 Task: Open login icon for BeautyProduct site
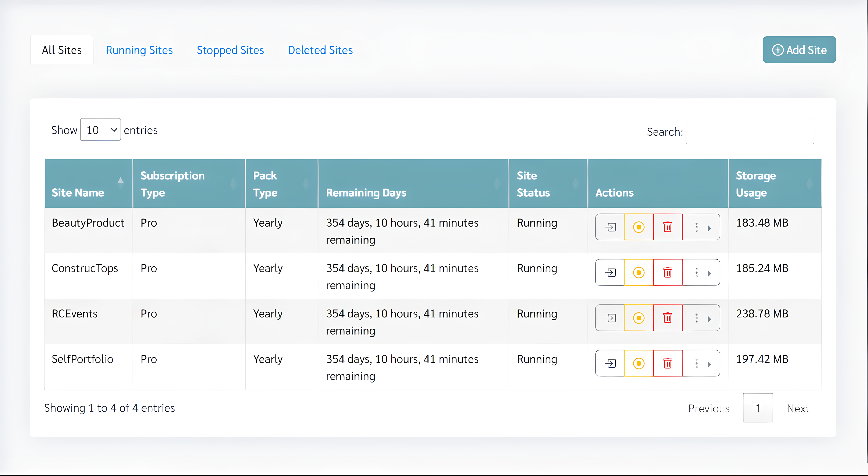coord(610,227)
